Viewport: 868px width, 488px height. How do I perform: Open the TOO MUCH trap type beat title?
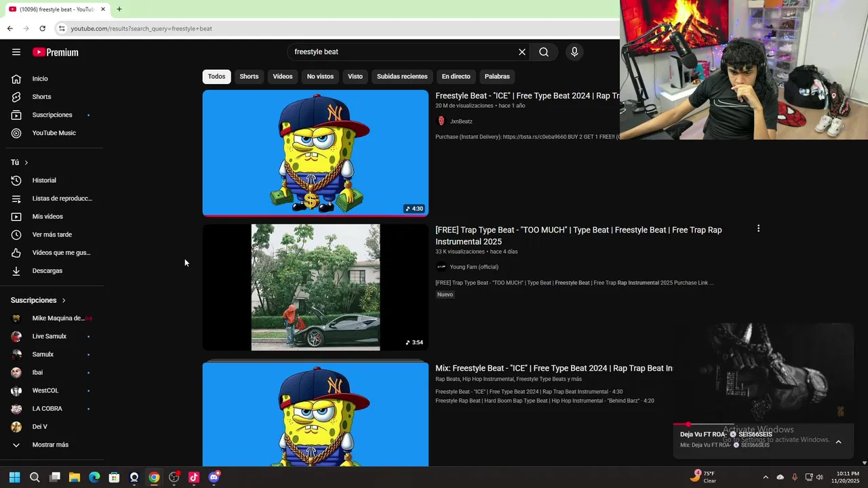[x=578, y=236]
